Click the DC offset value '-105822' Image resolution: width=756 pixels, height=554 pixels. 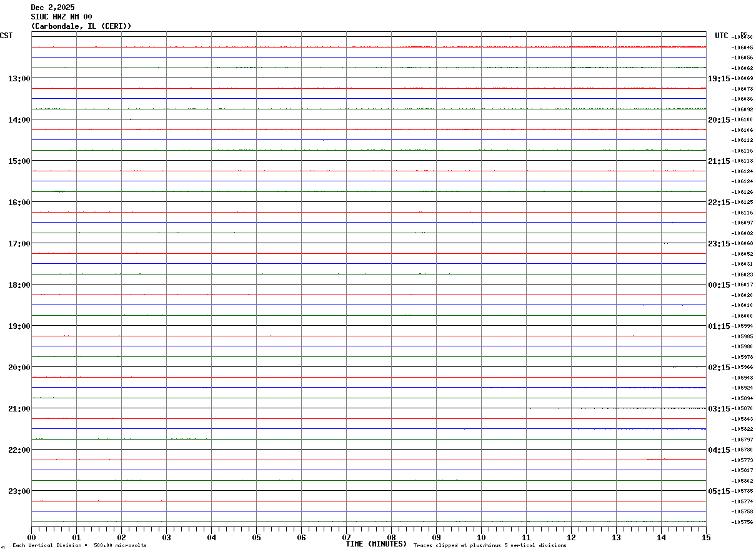click(x=742, y=429)
